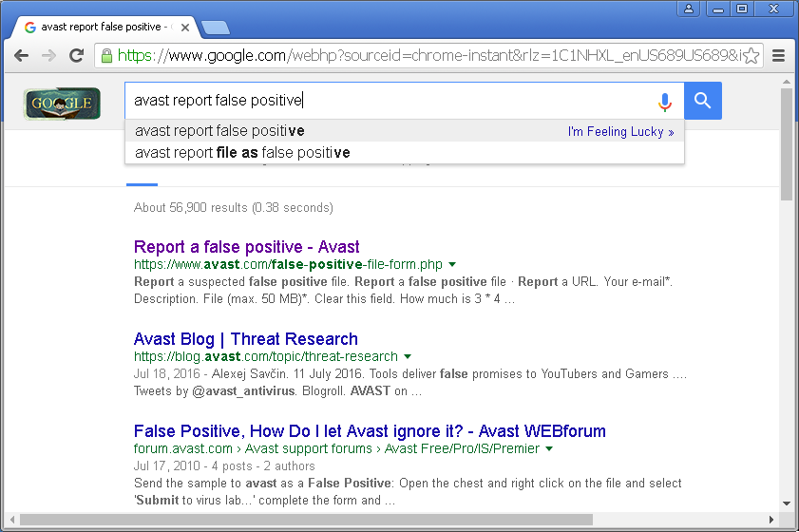Viewport: 799px width, 532px height.
Task: Click the I'm Feeling Lucky link
Action: [x=620, y=132]
